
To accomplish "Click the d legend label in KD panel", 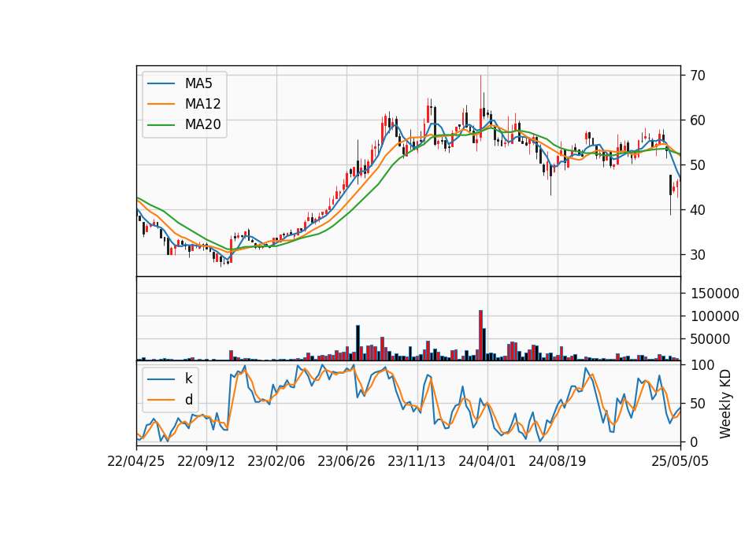I will pos(188,400).
